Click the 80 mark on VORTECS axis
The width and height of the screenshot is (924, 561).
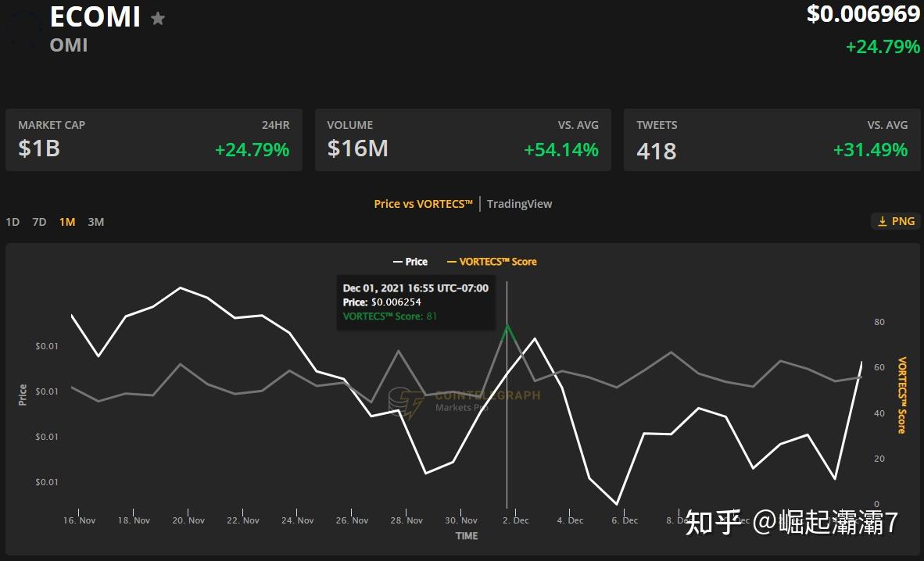click(879, 322)
